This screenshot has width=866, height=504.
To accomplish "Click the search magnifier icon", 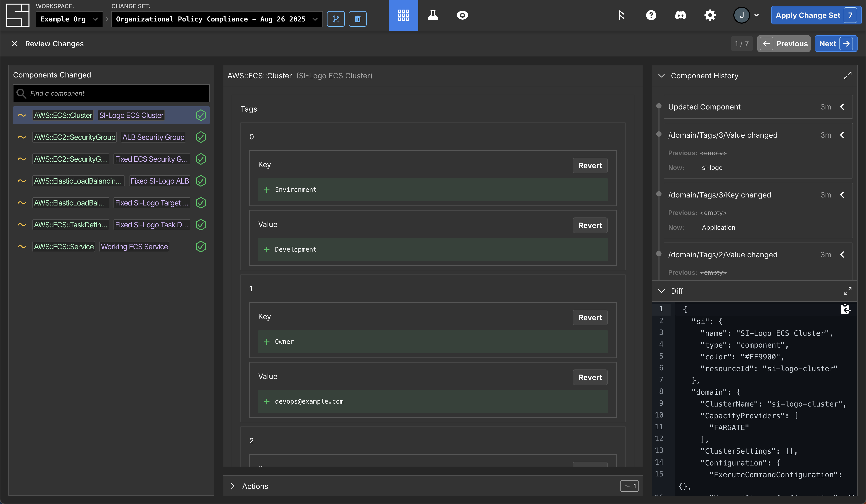I will tap(21, 93).
